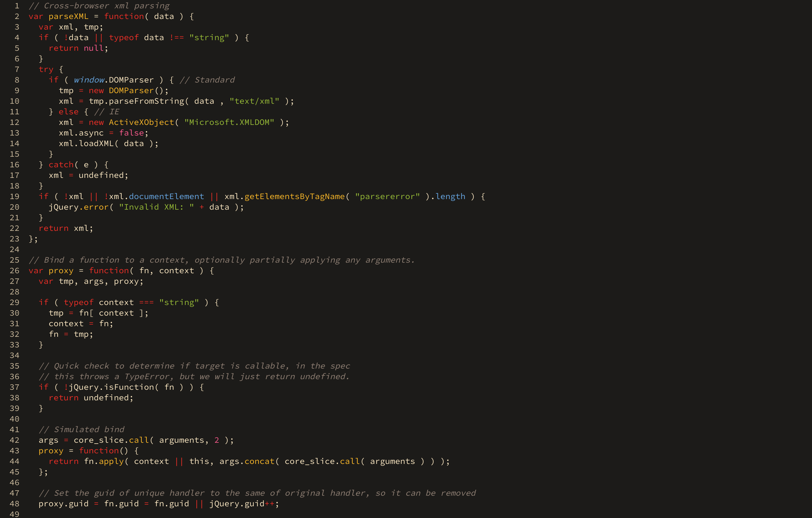Click the "Microsoft.XMLDOM" string literal

click(x=229, y=122)
